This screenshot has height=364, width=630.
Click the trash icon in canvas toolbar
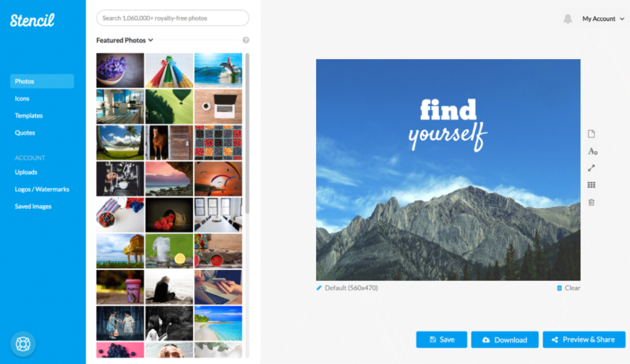pyautogui.click(x=591, y=202)
